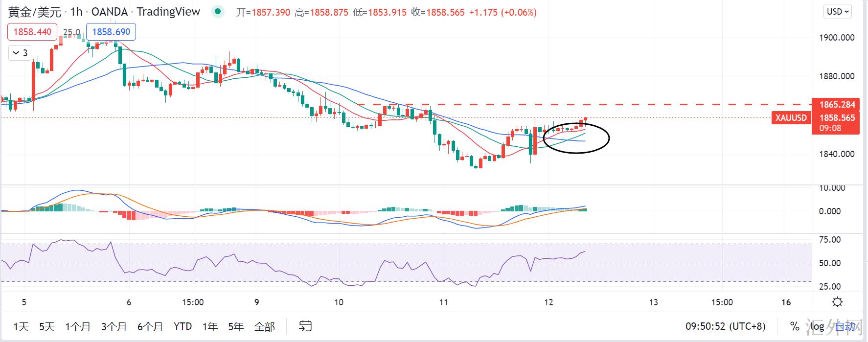Select the 全部 time range
Image resolution: width=868 pixels, height=342 pixels.
click(265, 326)
